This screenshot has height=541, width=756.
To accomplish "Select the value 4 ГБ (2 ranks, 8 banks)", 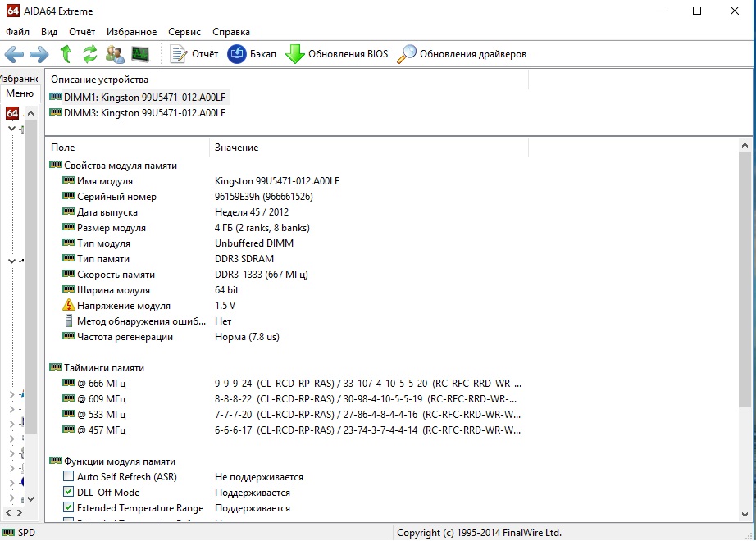I will coord(262,227).
